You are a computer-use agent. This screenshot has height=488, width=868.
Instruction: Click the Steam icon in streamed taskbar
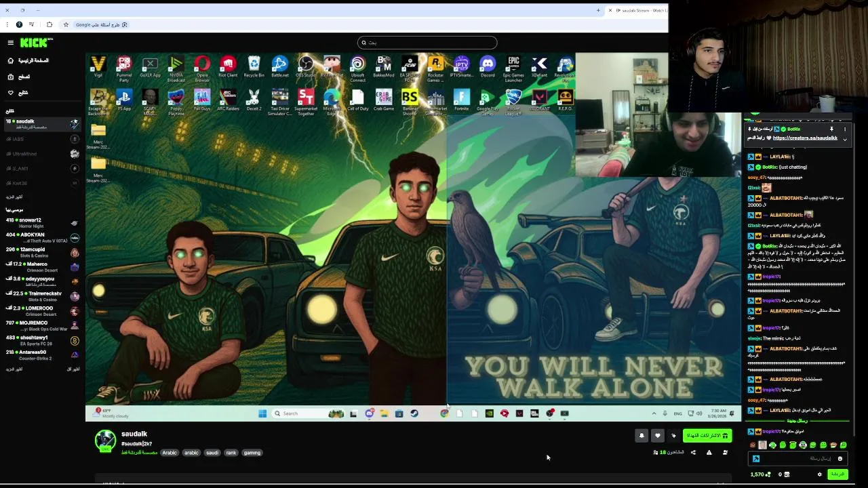[x=414, y=413]
